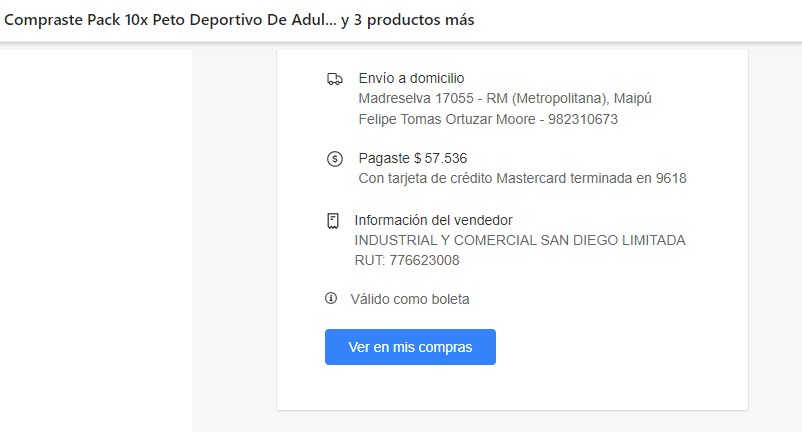Click the Pagaste $ 57.536 amount
This screenshot has width=802, height=432.
412,158
